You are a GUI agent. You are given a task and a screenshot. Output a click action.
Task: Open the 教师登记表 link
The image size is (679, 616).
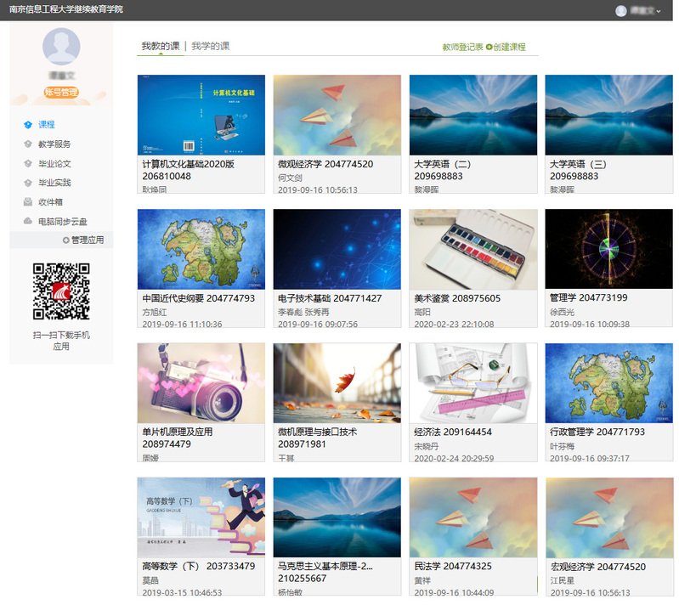(x=462, y=48)
